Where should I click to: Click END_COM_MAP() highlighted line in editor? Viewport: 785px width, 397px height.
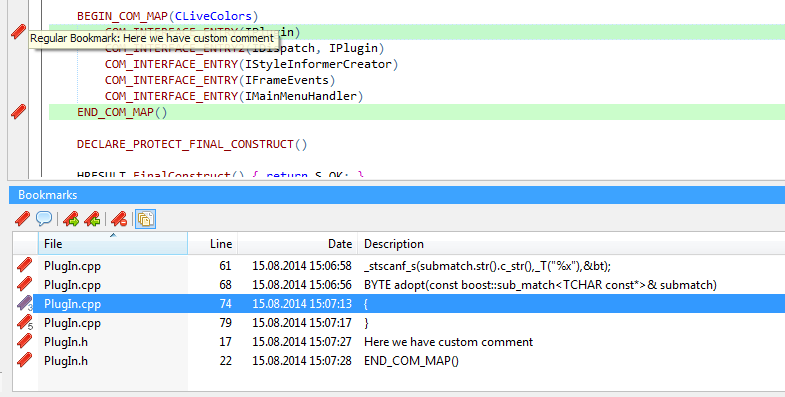click(x=417, y=112)
